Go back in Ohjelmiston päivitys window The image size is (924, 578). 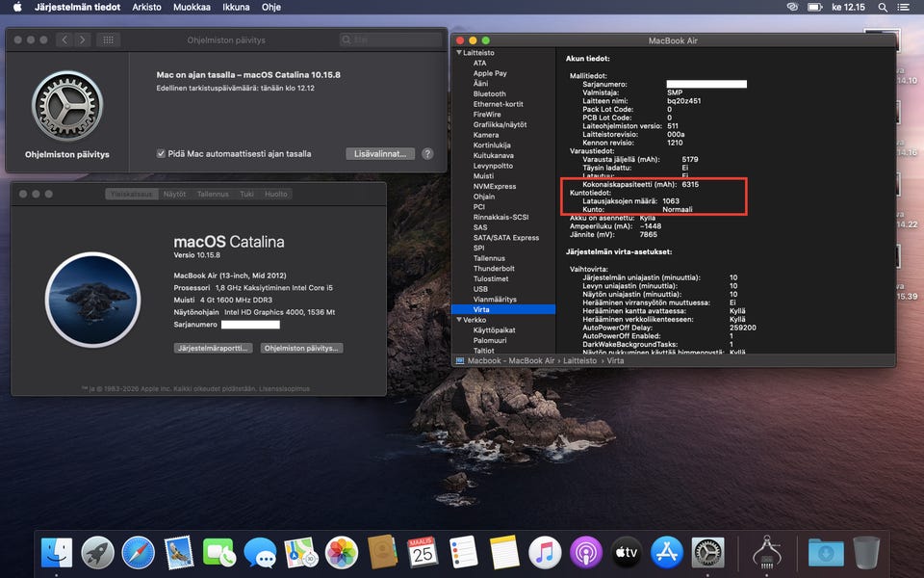pos(64,39)
